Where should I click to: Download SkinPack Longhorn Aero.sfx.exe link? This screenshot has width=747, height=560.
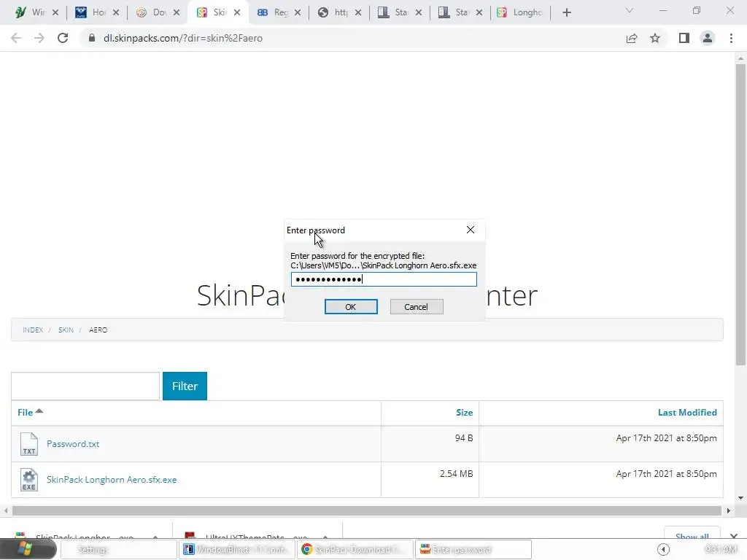click(x=112, y=480)
